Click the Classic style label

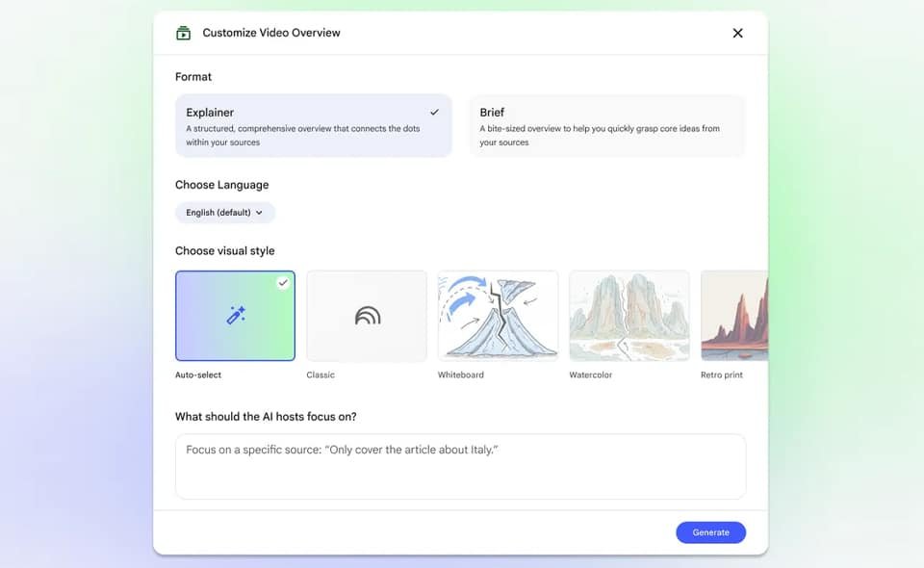click(x=321, y=375)
